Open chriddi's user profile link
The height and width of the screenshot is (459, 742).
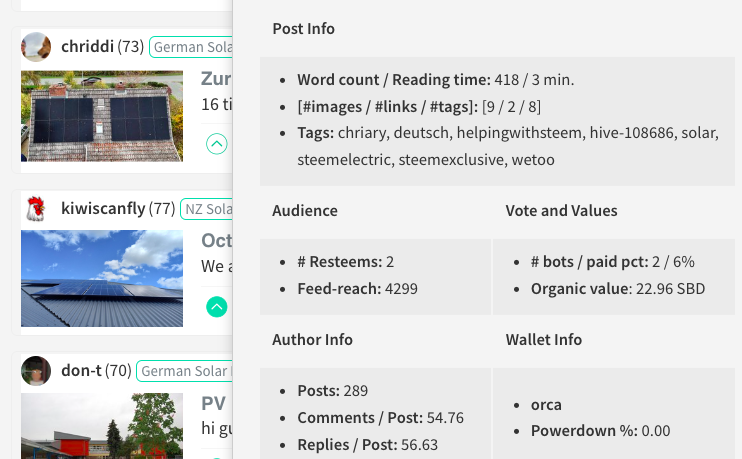[87, 46]
